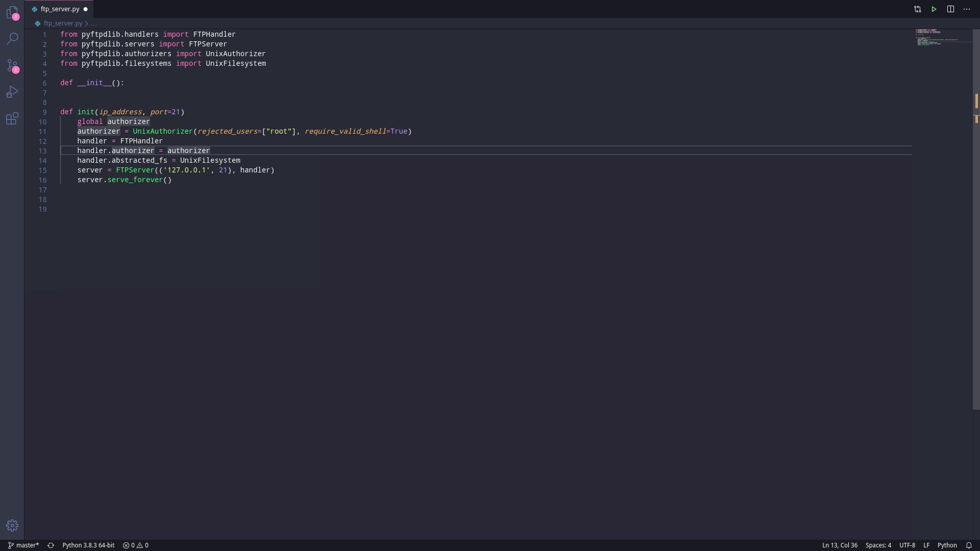Run the Python file with the green play icon
Viewport: 980px width, 551px height.
click(x=934, y=9)
